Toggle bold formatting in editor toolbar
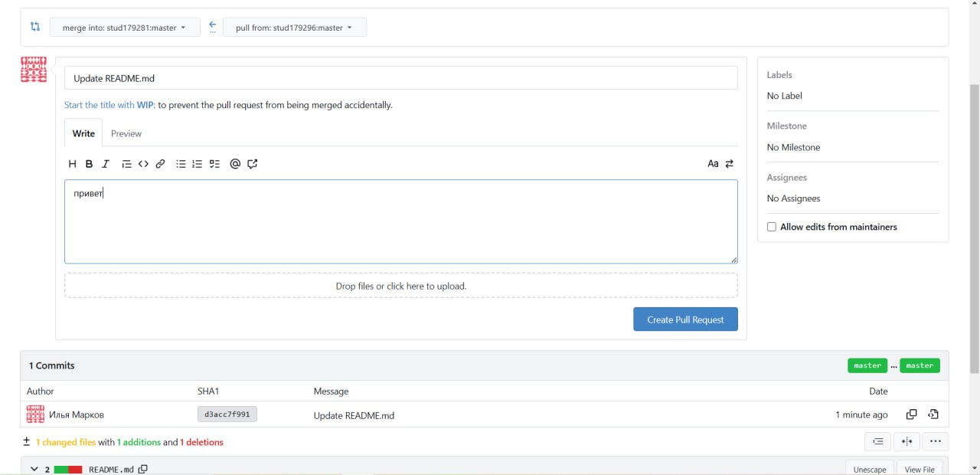The image size is (980, 475). coord(89,164)
